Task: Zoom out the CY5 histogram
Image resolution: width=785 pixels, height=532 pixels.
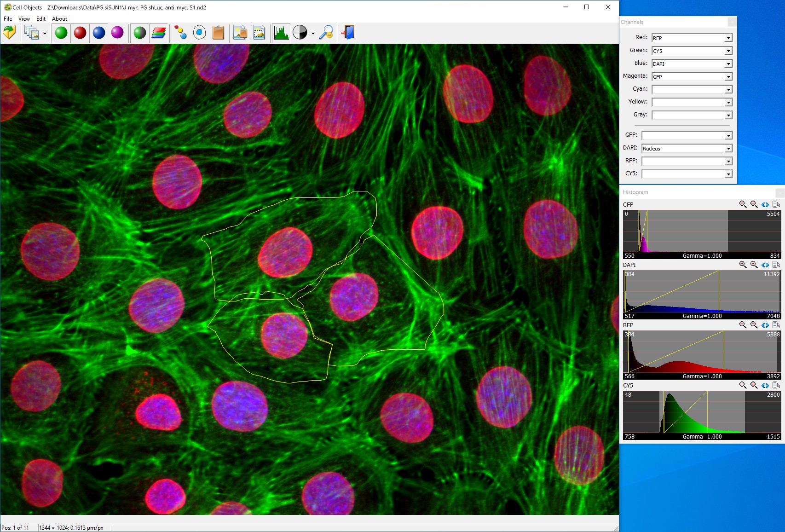Action: [743, 385]
